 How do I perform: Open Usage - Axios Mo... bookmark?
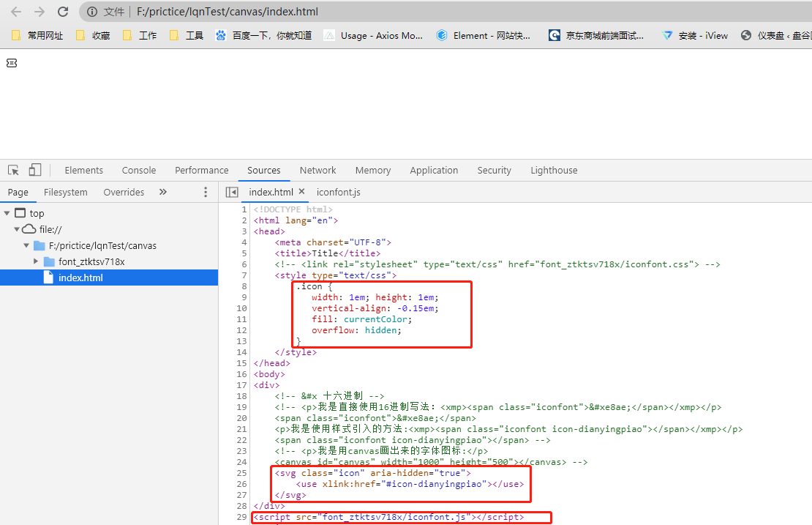point(373,35)
